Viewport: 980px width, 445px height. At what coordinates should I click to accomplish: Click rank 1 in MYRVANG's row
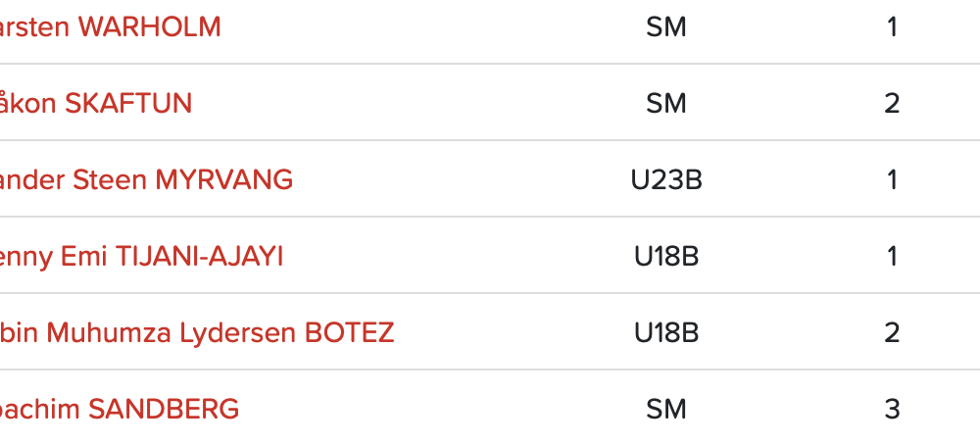(892, 180)
